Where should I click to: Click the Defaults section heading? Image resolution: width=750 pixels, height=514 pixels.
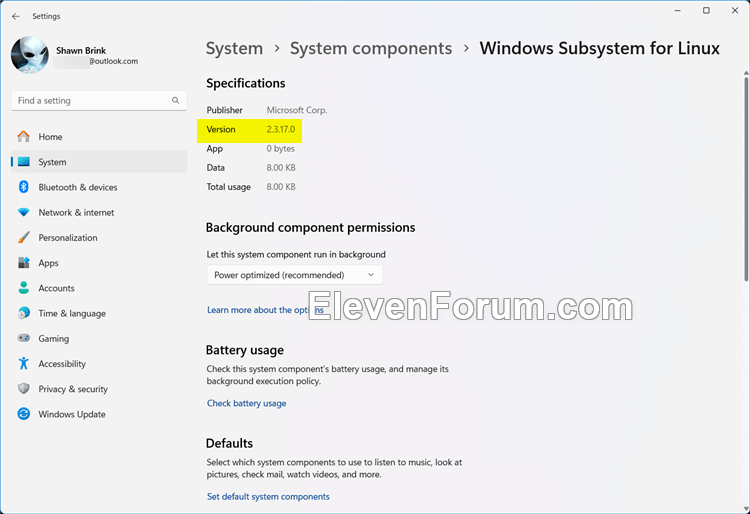pyautogui.click(x=229, y=443)
